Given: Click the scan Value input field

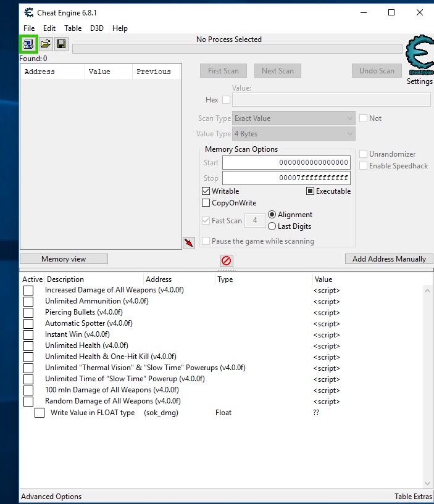Looking at the screenshot, I should coord(332,100).
